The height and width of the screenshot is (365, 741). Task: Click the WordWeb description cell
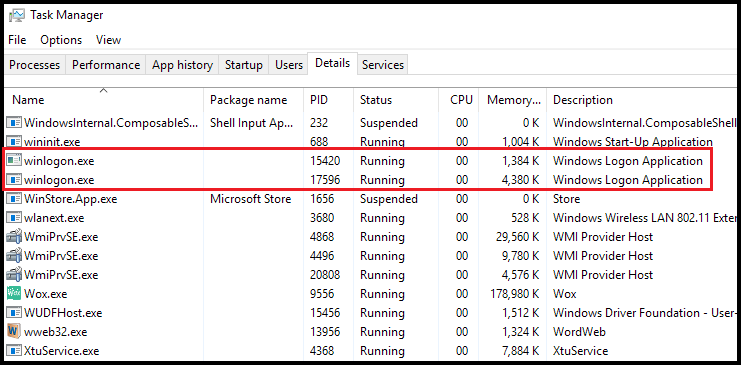pos(579,332)
